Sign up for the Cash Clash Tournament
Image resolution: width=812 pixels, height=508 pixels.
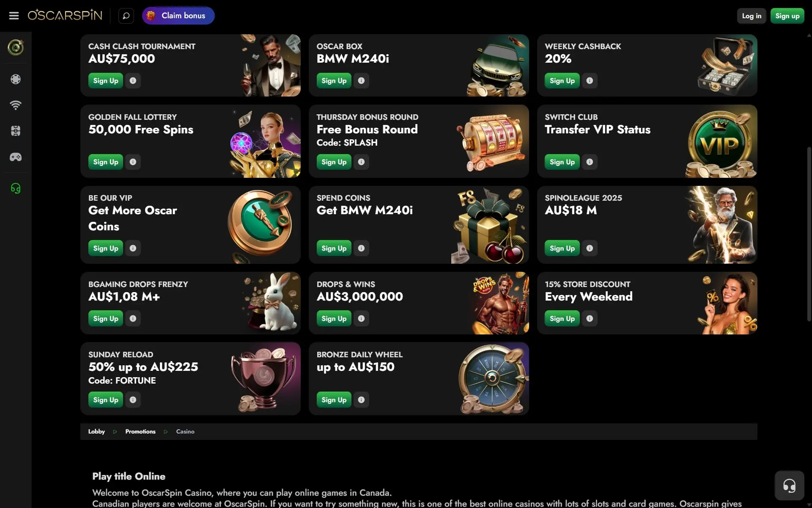tap(106, 80)
